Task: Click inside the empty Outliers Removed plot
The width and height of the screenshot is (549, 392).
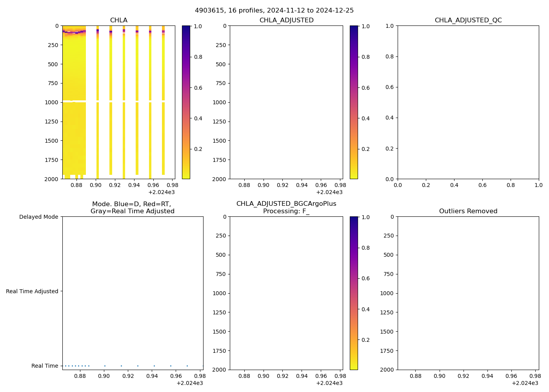Action: point(468,293)
